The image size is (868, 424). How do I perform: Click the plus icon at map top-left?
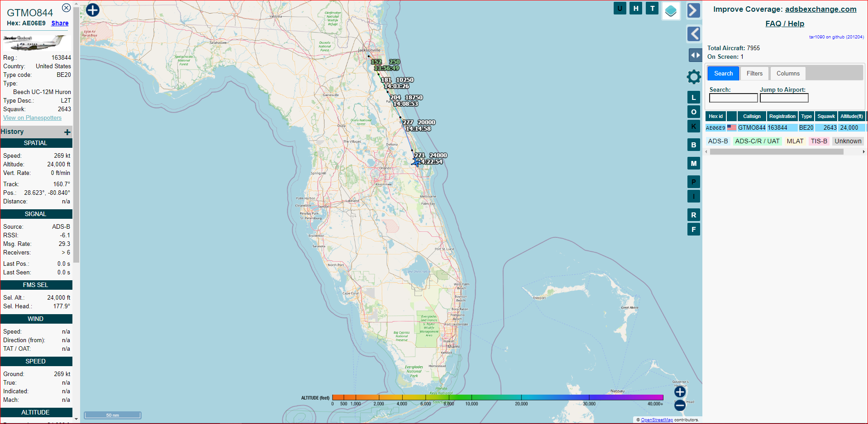(93, 10)
